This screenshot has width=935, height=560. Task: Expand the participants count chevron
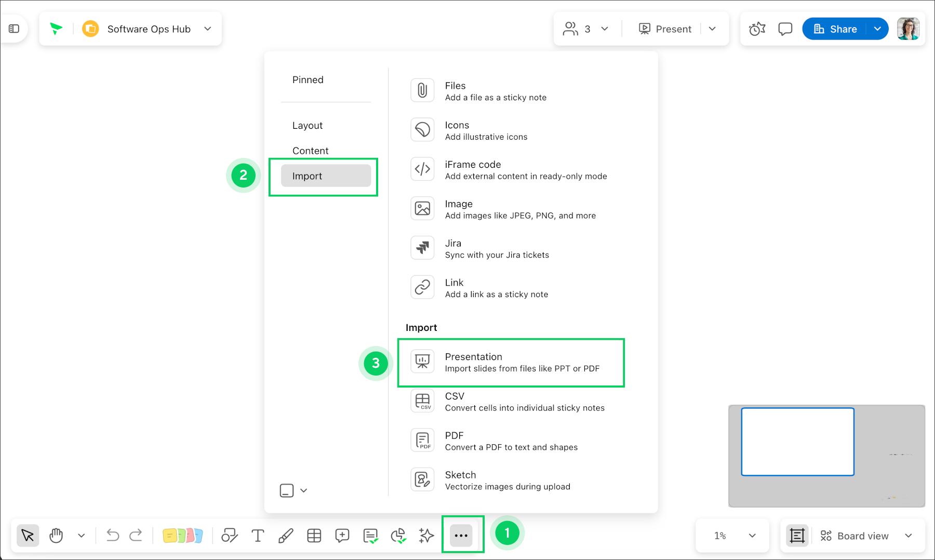605,29
